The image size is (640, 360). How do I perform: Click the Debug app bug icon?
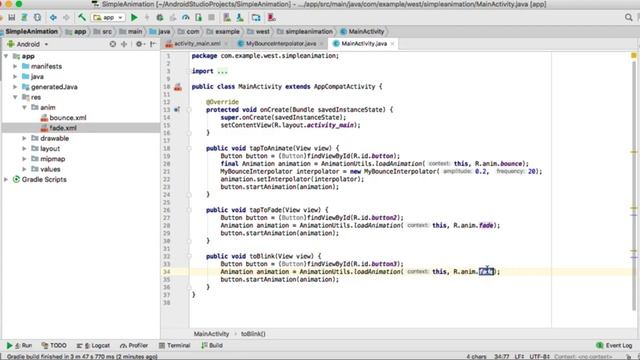pos(160,18)
